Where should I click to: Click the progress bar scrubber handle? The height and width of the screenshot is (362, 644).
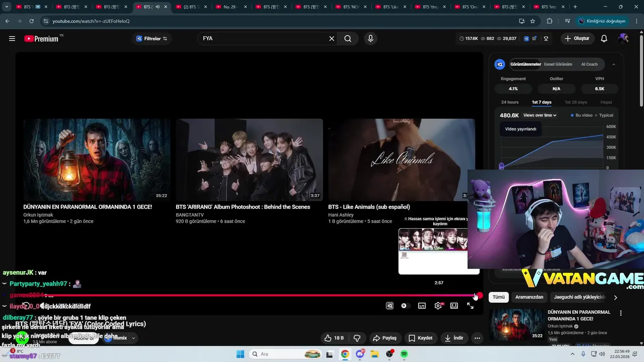pyautogui.click(x=479, y=296)
